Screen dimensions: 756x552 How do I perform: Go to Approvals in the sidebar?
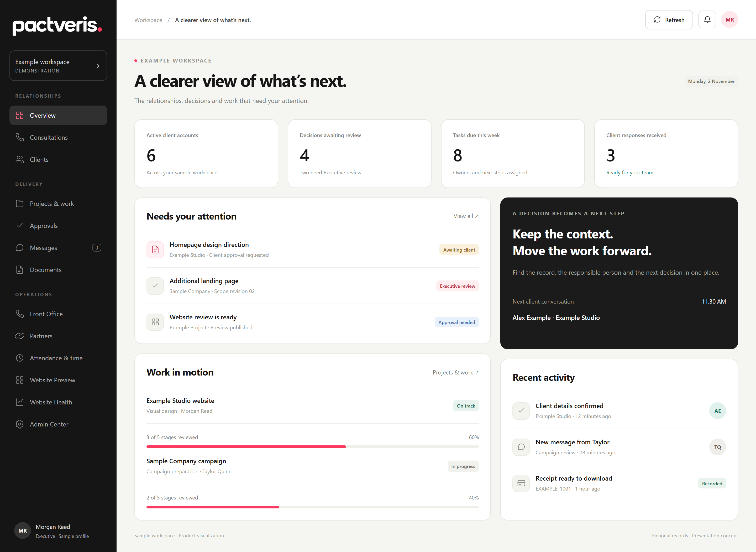(58, 226)
